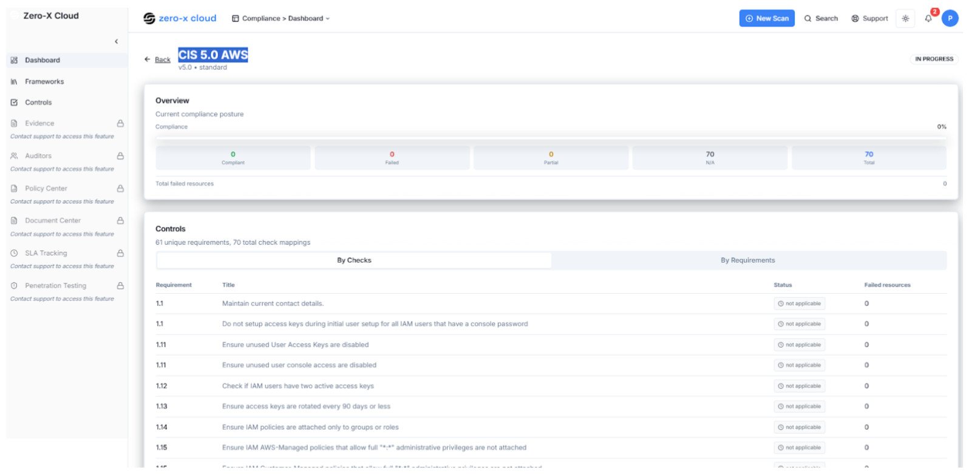The height and width of the screenshot is (474, 980).
Task: Click the Support lifebuoy icon
Action: coord(855,18)
